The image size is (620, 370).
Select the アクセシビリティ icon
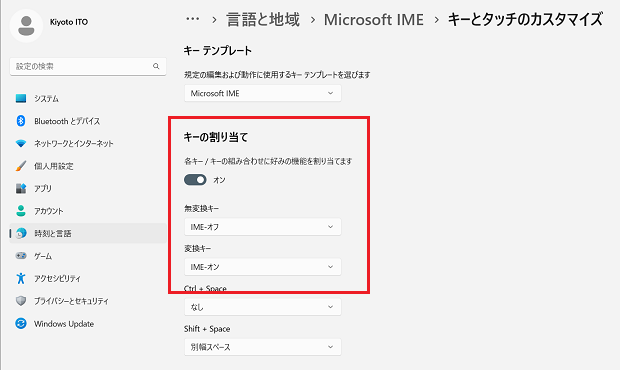(x=21, y=278)
